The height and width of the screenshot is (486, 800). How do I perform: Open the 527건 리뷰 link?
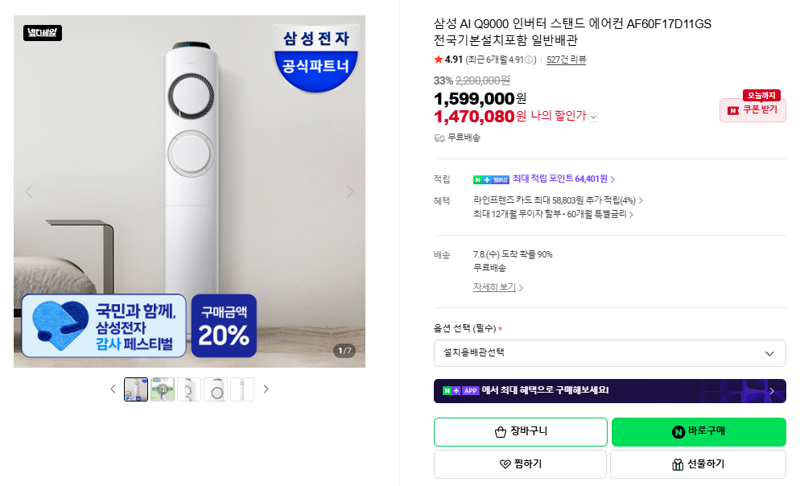coord(566,60)
